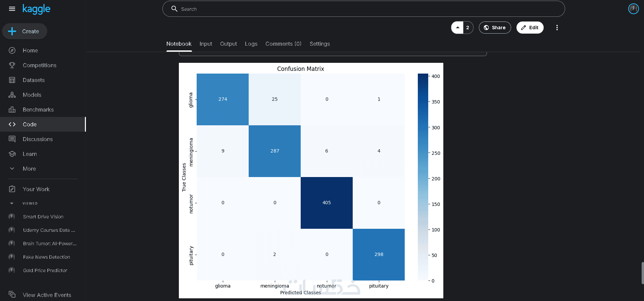The width and height of the screenshot is (644, 301).
Task: Open the Competitions trophy icon
Action: (x=12, y=65)
